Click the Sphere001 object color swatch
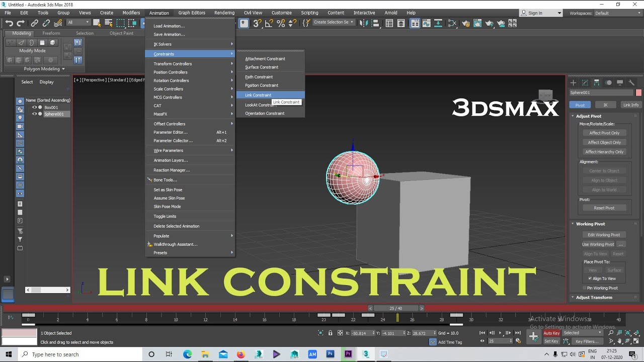 pos(638,93)
